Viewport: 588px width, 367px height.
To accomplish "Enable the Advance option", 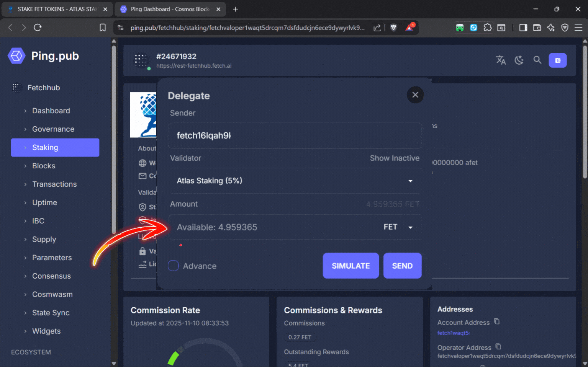I will pos(173,266).
